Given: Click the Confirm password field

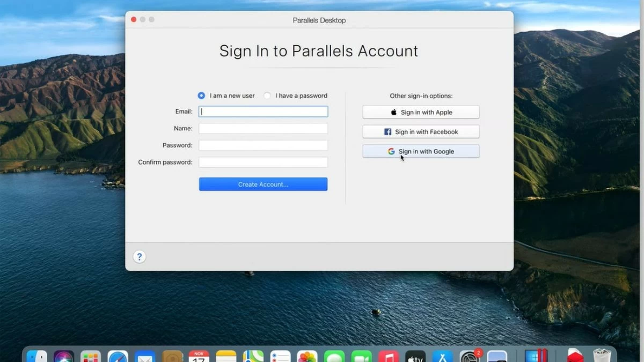Looking at the screenshot, I should pos(263,162).
